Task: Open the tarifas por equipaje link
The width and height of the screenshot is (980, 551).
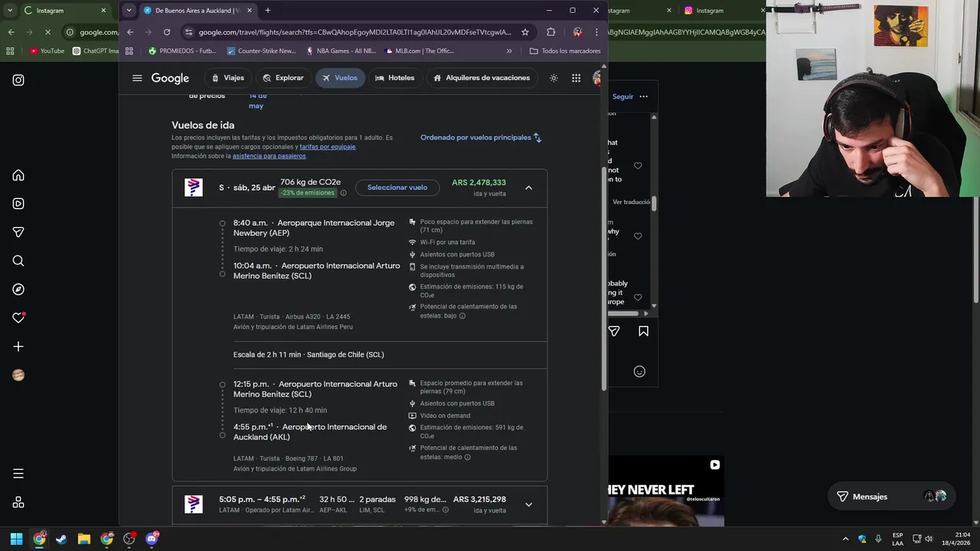Action: [327, 147]
